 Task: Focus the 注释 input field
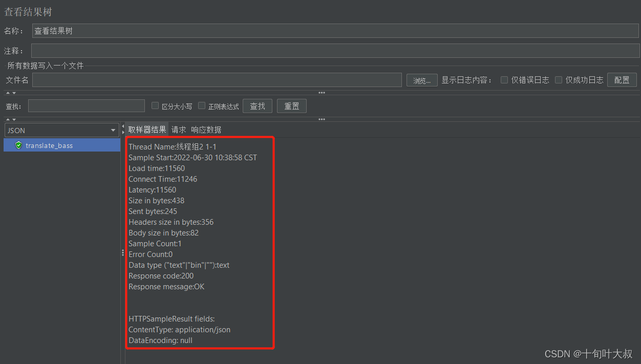click(335, 51)
